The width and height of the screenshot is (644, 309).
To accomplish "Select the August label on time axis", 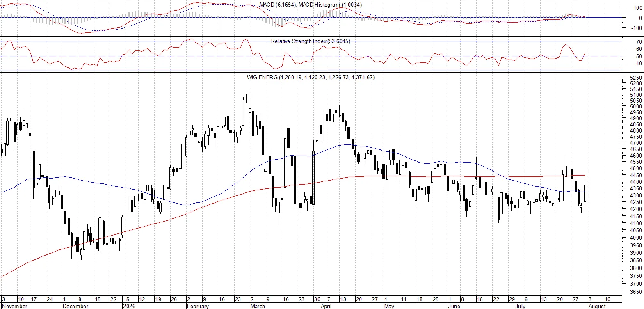I will point(597,306).
